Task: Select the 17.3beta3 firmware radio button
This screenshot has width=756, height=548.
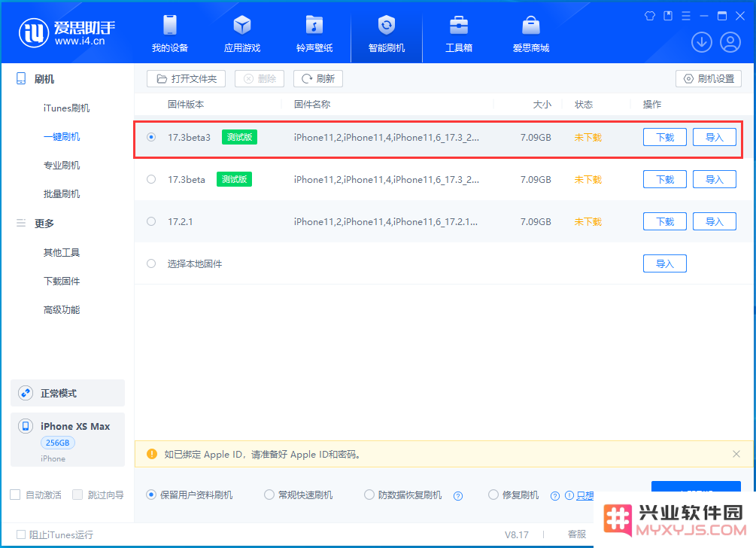Action: coord(151,137)
